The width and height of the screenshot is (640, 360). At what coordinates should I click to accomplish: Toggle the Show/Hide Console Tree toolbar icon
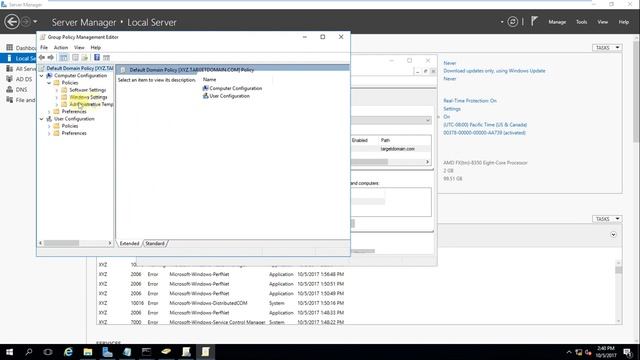[x=64, y=58]
